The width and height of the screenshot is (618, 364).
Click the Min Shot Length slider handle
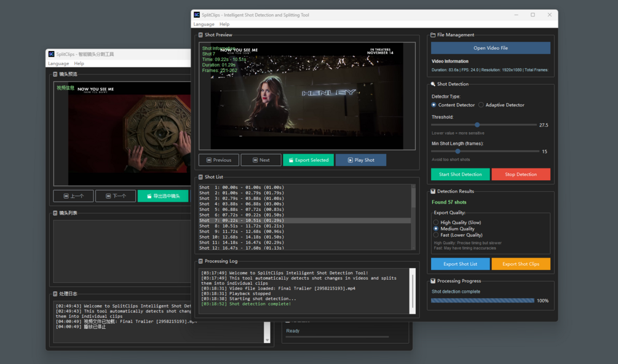[458, 151]
